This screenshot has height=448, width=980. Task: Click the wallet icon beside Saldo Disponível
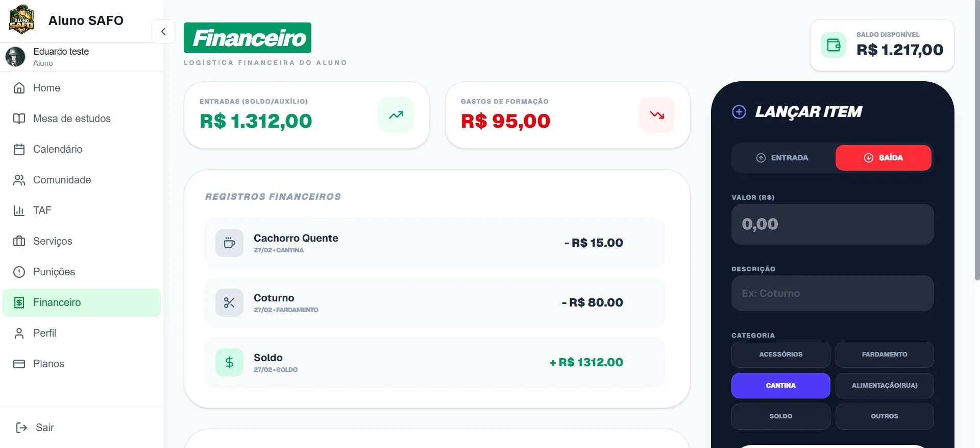tap(834, 45)
